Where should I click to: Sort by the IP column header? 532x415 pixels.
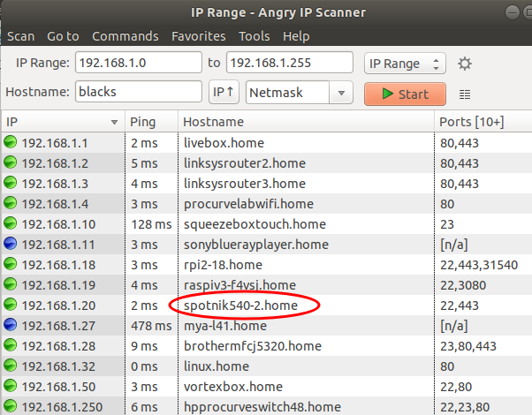(64, 122)
